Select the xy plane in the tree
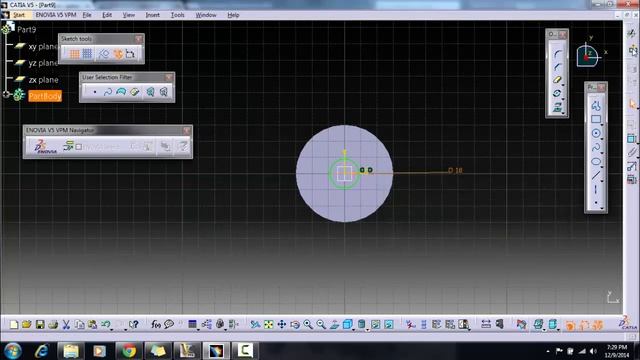This screenshot has height=360, width=640. pos(42,47)
